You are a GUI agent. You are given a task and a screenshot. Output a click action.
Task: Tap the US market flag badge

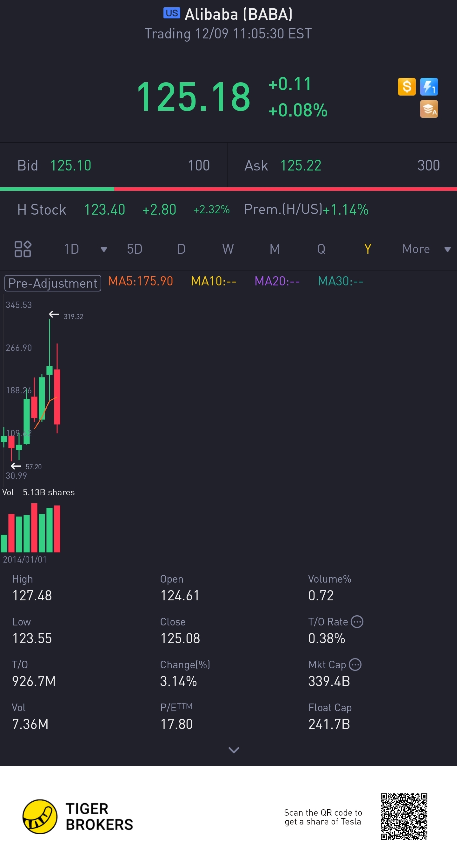tap(172, 13)
